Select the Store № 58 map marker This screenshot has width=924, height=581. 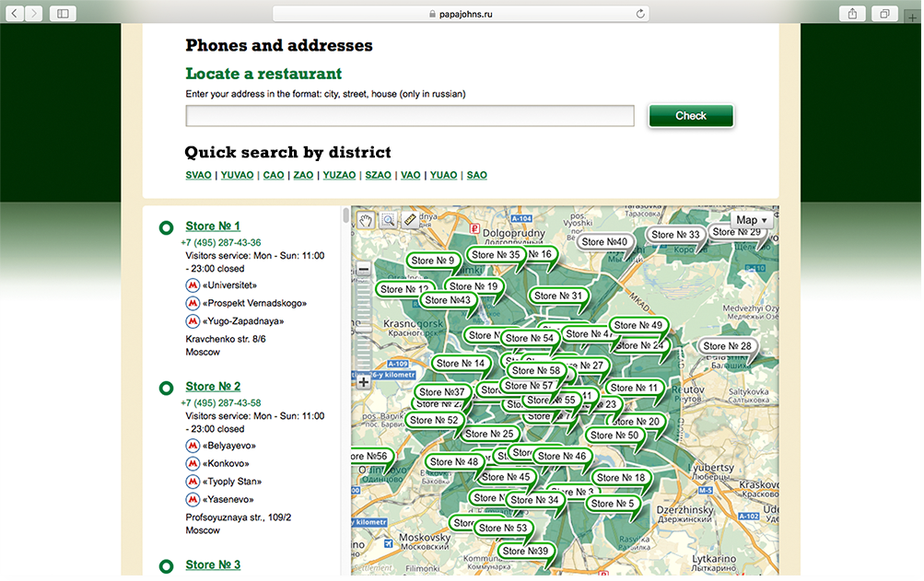tap(536, 371)
